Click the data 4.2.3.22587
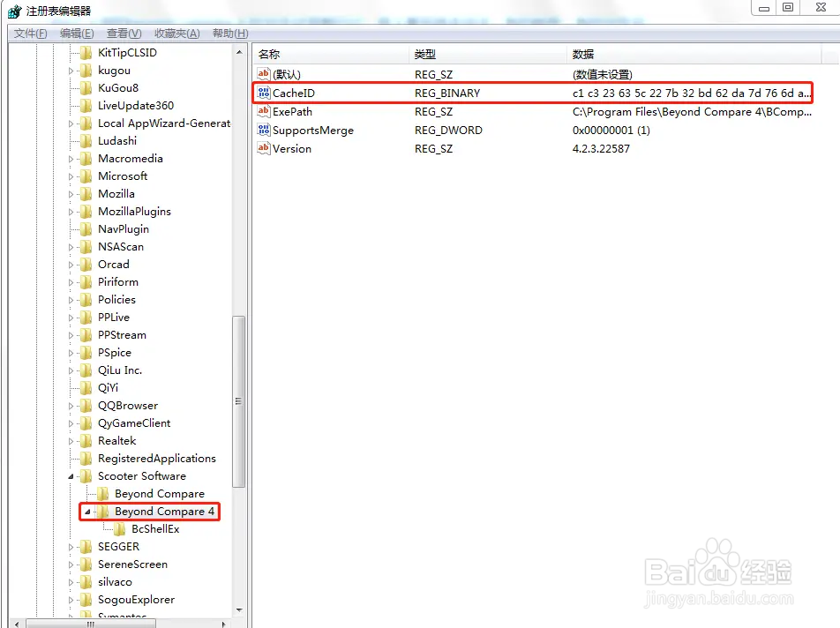 tap(601, 149)
